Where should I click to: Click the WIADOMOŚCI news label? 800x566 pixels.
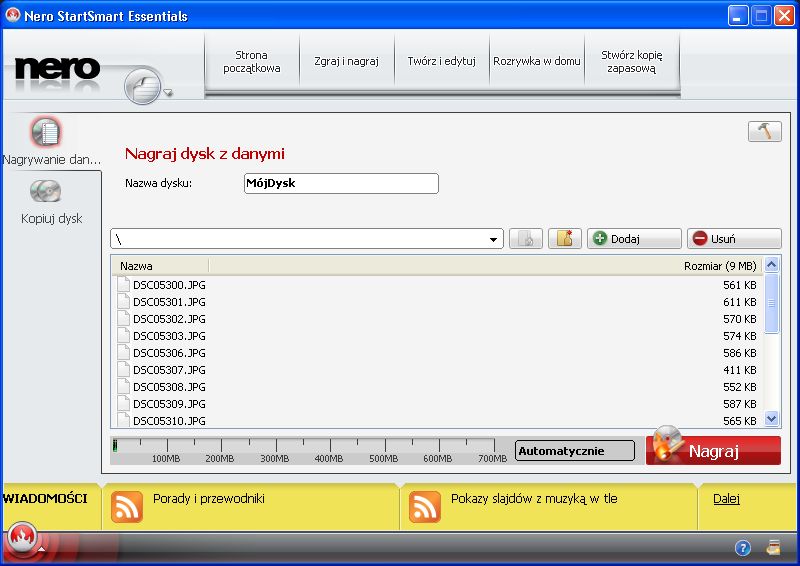coord(45,498)
